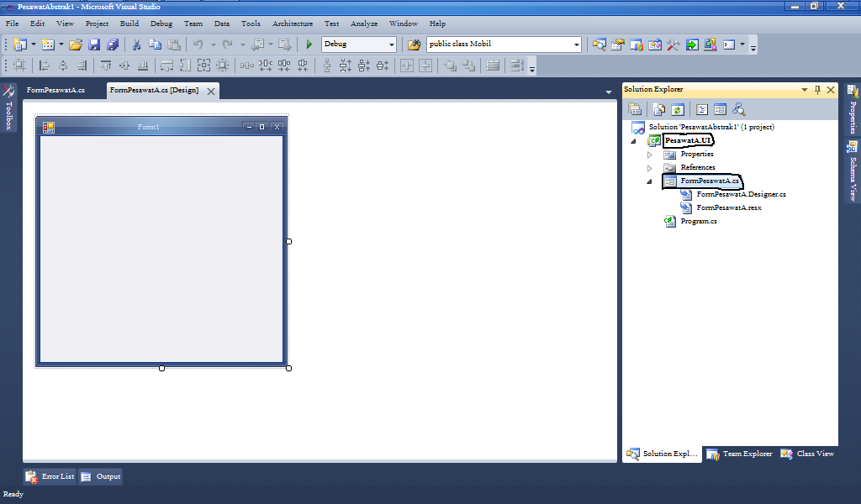Open the Debug configuration dropdown
Viewport: 861px width, 504px height.
point(392,45)
